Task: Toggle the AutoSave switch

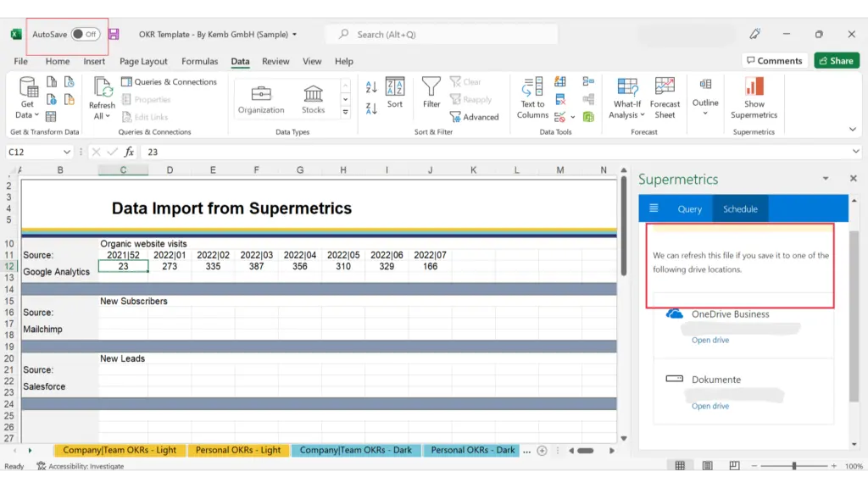Action: pyautogui.click(x=86, y=34)
